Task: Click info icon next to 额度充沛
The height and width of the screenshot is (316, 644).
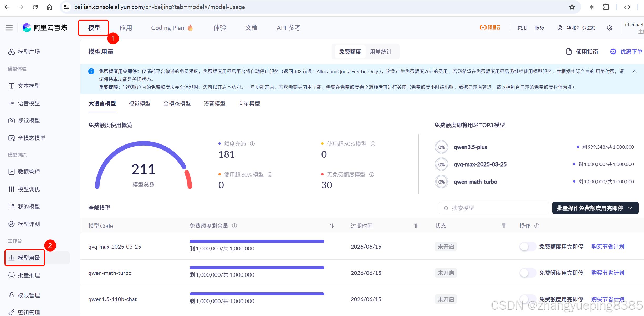Action: 252,144
